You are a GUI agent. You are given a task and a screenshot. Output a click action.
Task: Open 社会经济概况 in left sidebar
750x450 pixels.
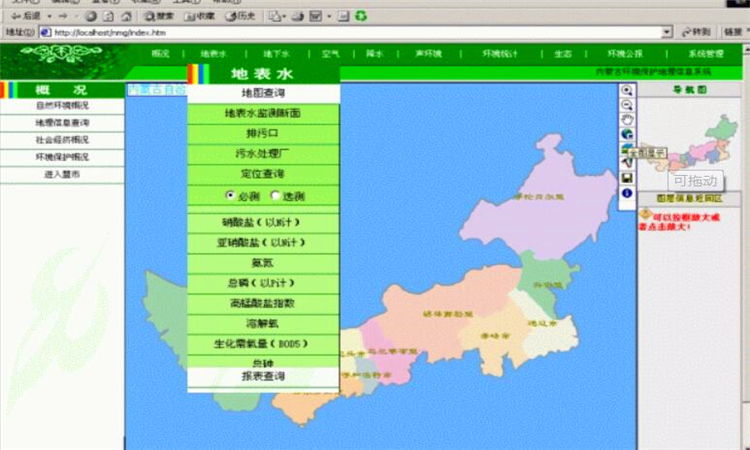[62, 140]
